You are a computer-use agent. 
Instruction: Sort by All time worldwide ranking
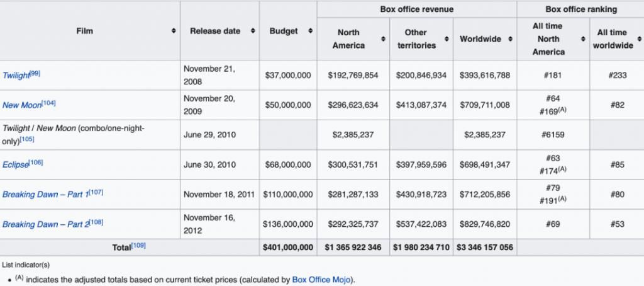coord(638,39)
